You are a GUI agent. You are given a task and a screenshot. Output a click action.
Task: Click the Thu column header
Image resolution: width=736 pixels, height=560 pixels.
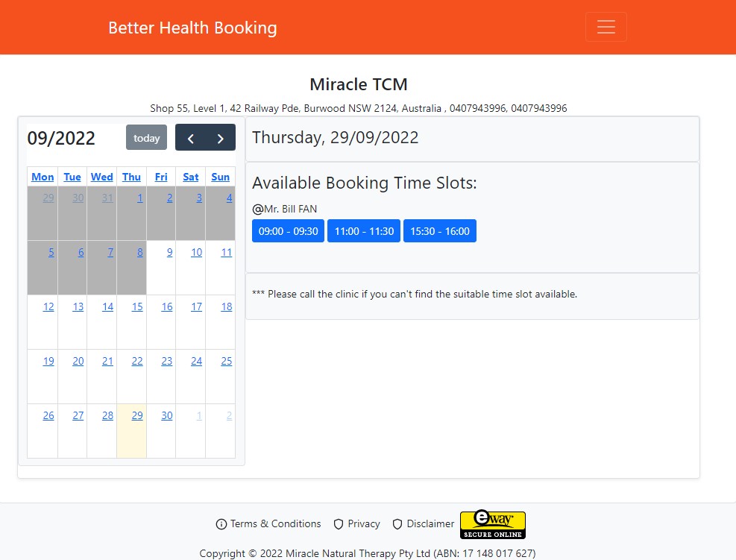(x=131, y=177)
